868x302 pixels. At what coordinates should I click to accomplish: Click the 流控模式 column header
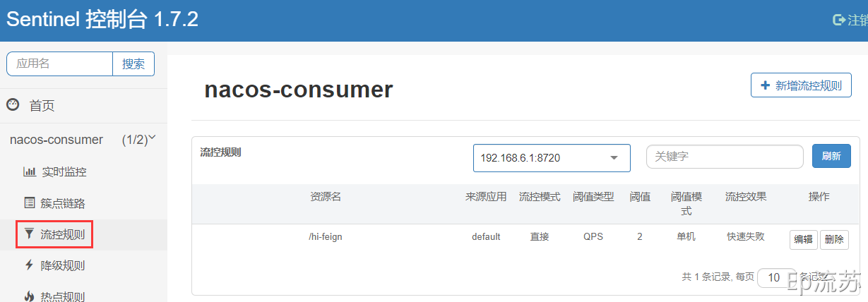(x=540, y=196)
